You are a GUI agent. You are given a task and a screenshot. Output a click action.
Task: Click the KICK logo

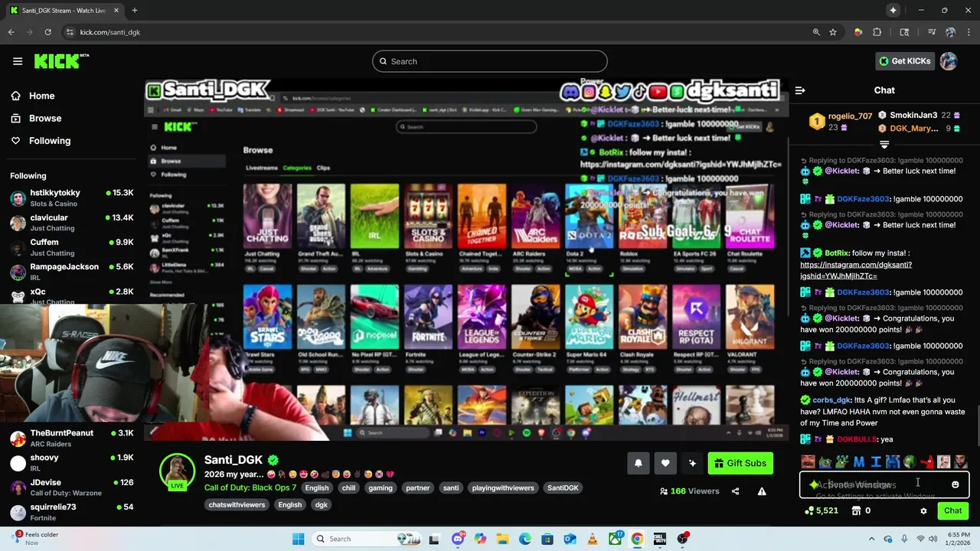(61, 61)
